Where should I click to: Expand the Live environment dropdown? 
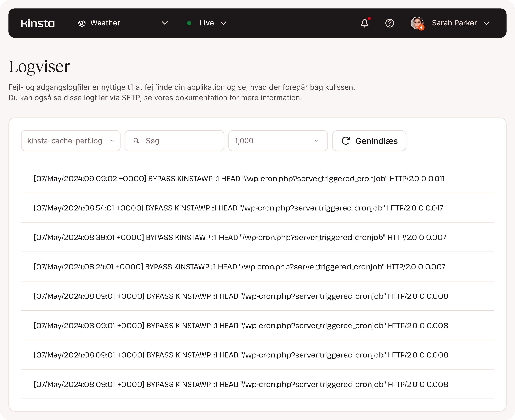tap(223, 23)
